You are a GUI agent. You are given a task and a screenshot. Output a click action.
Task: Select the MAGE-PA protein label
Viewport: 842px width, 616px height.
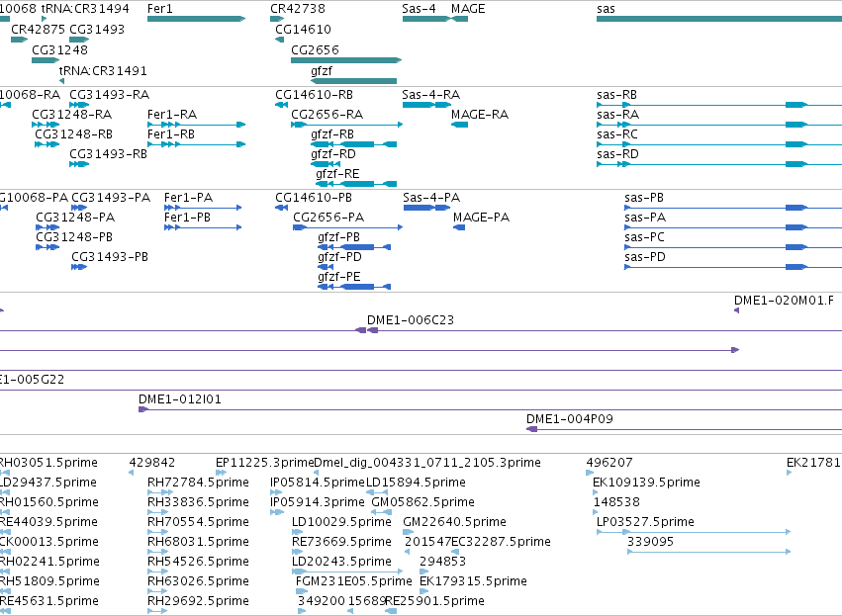coord(481,218)
